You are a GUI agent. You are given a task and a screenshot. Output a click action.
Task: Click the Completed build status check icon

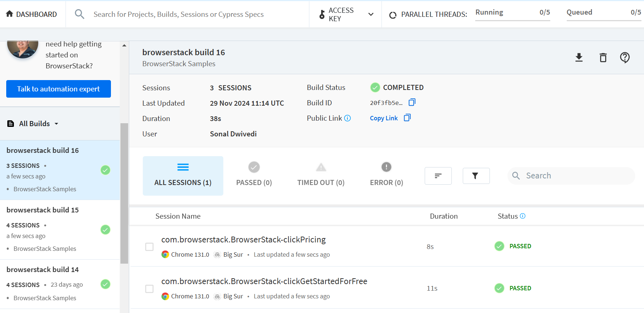pyautogui.click(x=375, y=87)
